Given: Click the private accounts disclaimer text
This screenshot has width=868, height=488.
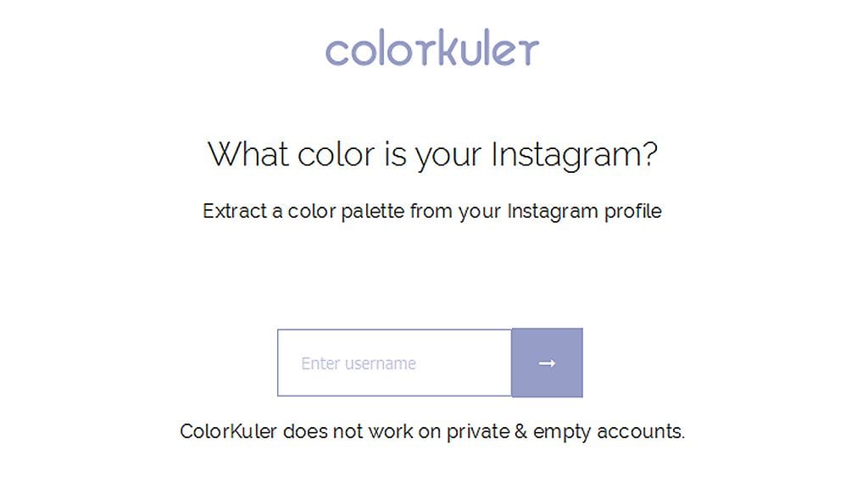Looking at the screenshot, I should click(x=433, y=431).
